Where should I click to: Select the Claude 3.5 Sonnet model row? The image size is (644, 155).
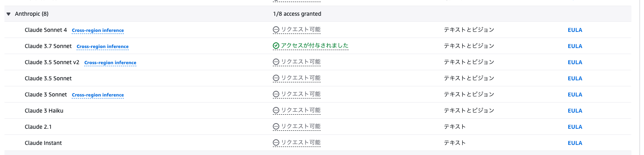tap(318, 78)
